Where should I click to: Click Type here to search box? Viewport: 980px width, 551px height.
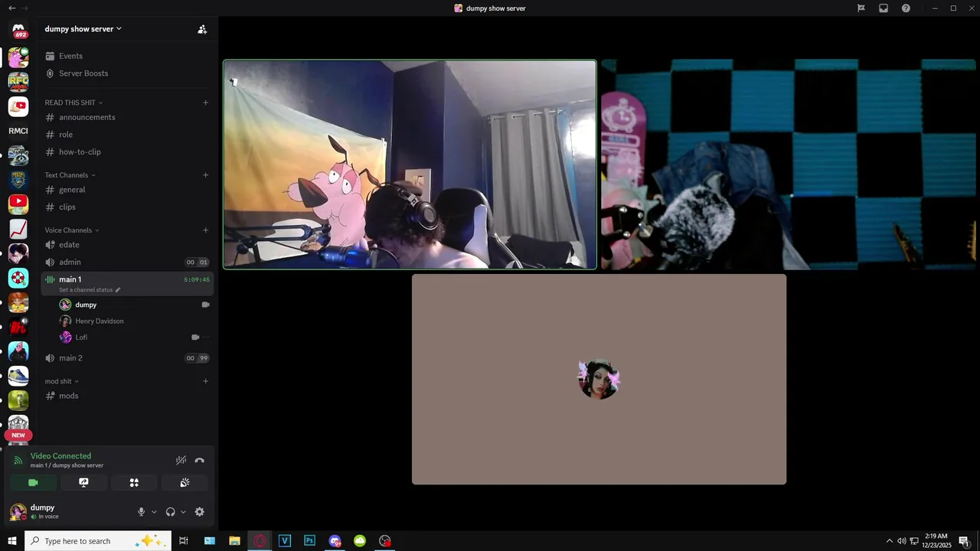click(x=98, y=541)
